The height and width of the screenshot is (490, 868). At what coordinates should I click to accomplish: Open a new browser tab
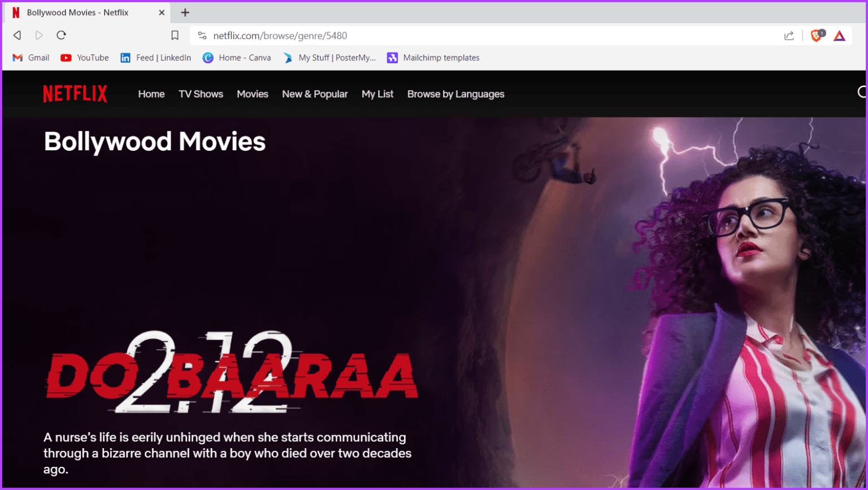tap(185, 12)
